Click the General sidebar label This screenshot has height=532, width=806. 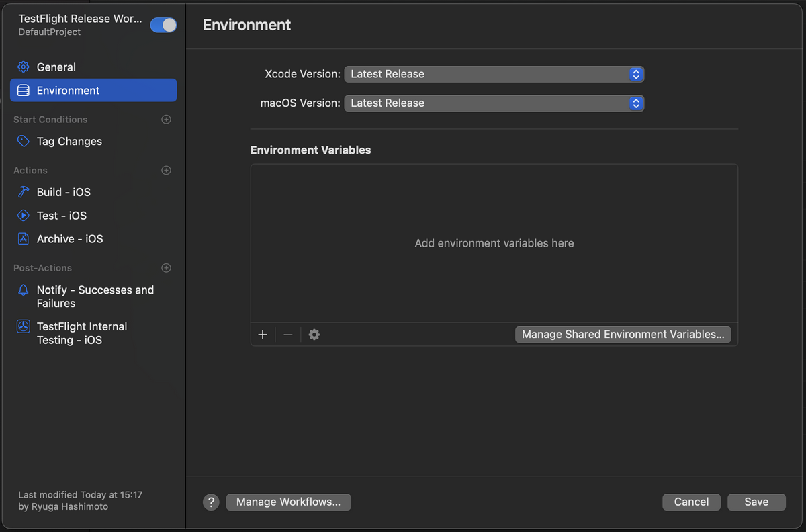pyautogui.click(x=56, y=67)
